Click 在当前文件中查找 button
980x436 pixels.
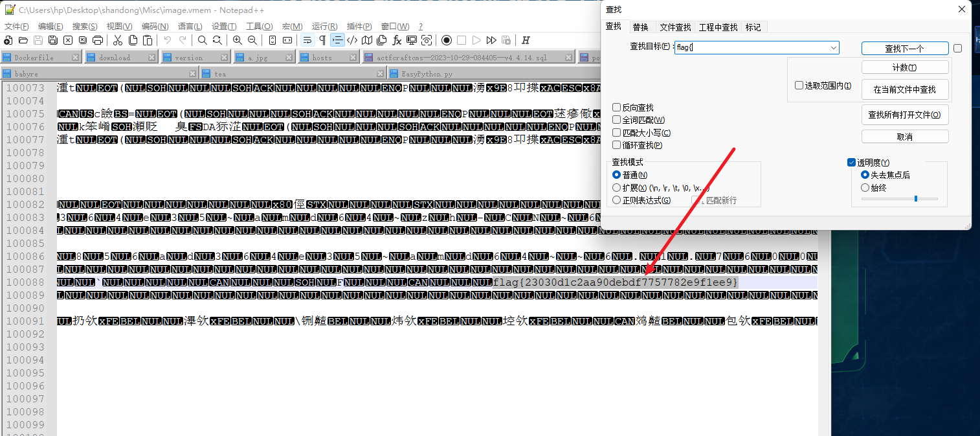[x=905, y=89]
